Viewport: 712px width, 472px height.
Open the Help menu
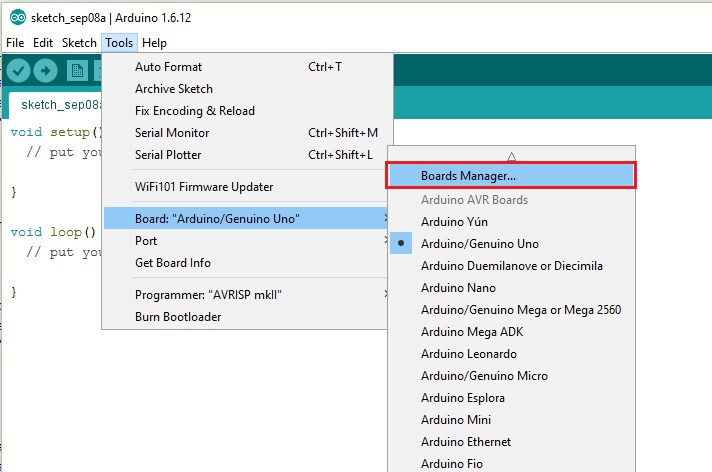click(154, 43)
